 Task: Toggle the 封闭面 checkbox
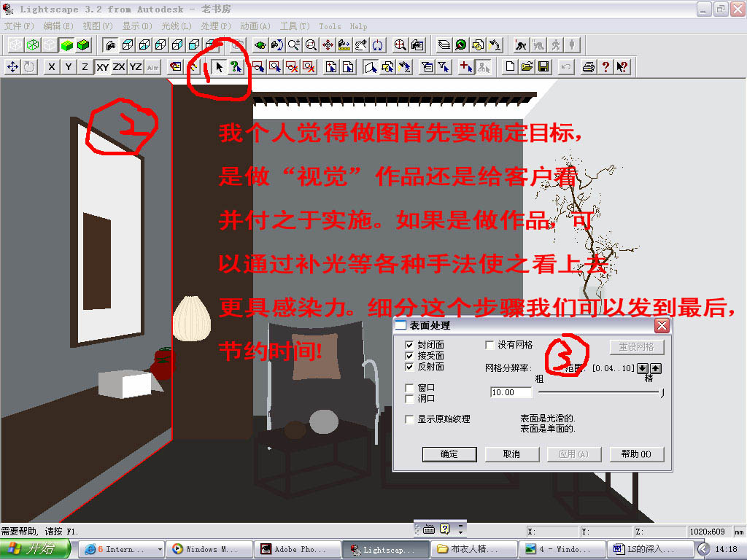click(409, 345)
